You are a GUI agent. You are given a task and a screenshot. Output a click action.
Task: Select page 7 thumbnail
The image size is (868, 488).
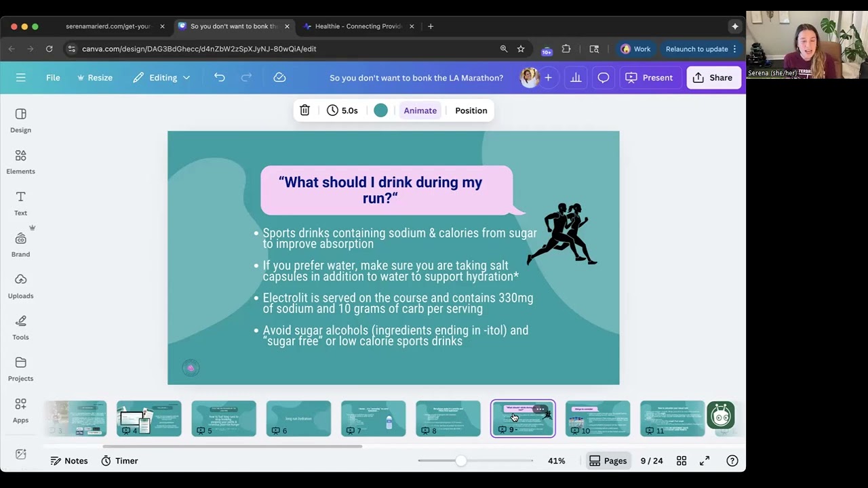click(374, 418)
